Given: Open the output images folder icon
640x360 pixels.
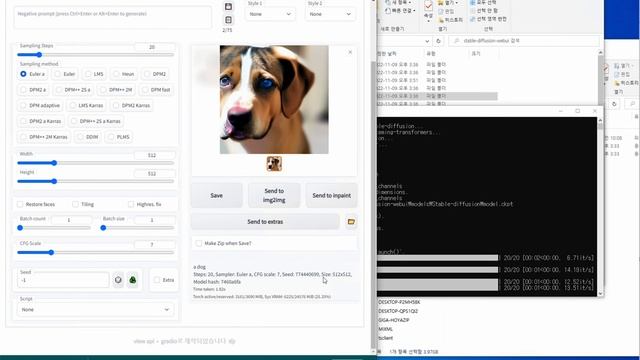Looking at the screenshot, I should [351, 222].
